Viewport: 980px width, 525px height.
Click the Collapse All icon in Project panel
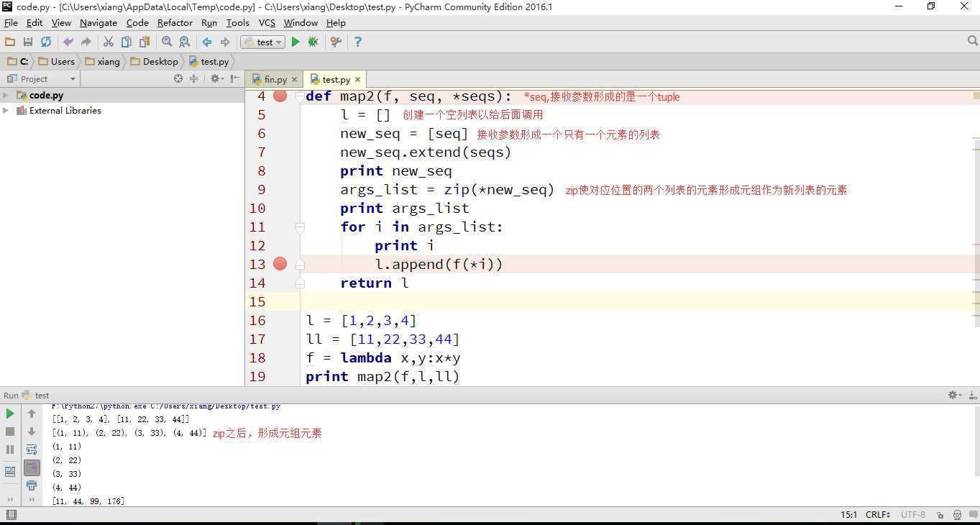click(x=193, y=79)
